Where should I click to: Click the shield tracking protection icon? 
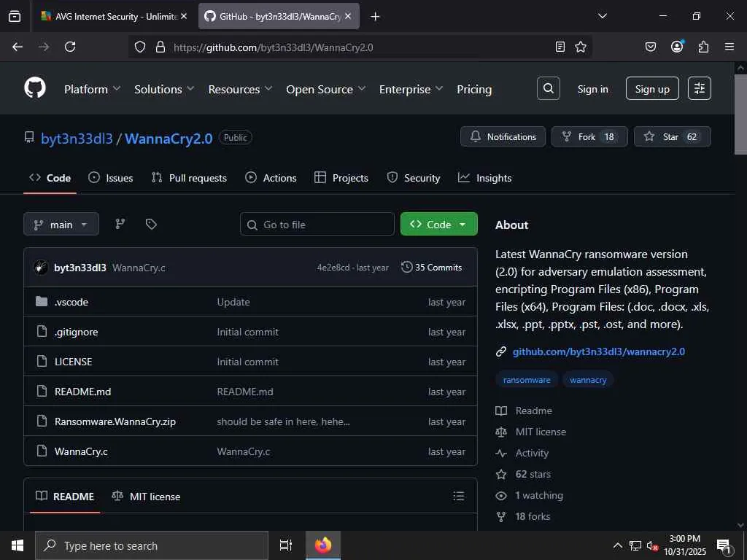click(139, 47)
